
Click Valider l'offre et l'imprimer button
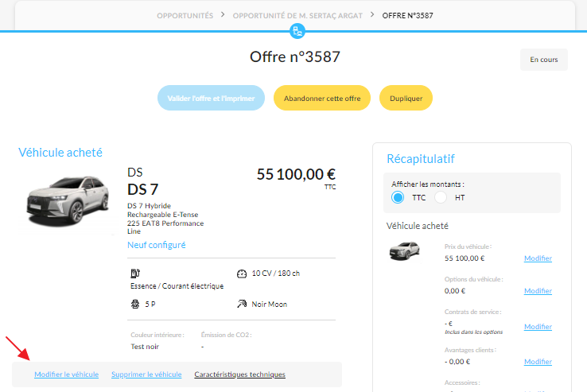pyautogui.click(x=211, y=98)
